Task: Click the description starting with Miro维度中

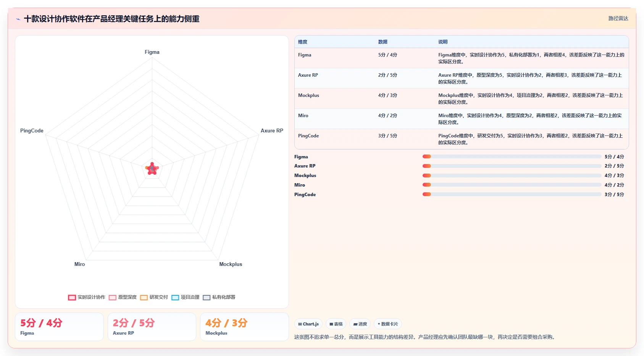Action: coord(530,119)
